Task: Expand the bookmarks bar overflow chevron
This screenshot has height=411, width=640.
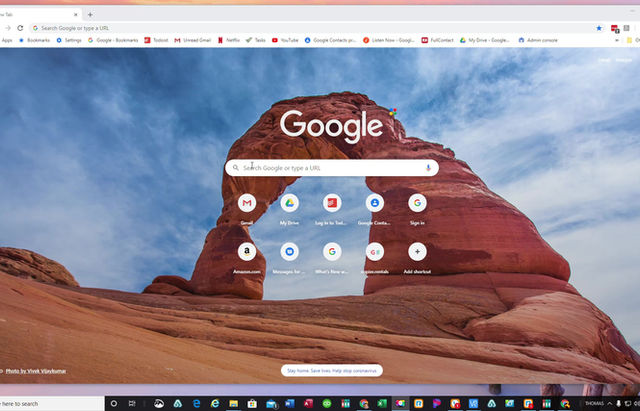Action: point(617,40)
